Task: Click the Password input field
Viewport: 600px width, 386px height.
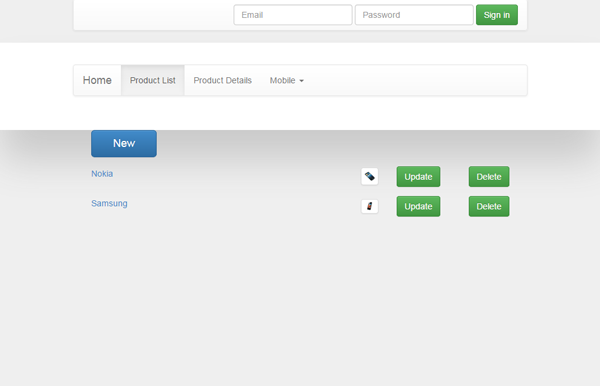Action: pyautogui.click(x=414, y=15)
